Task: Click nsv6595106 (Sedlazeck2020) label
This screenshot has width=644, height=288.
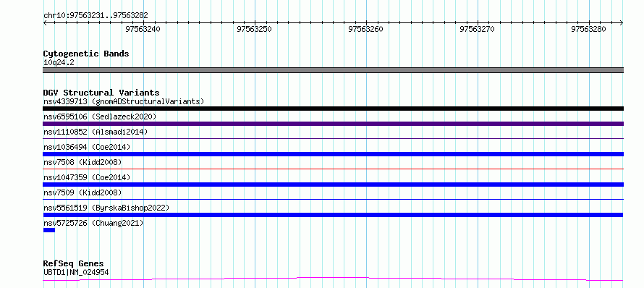Action: (x=100, y=117)
